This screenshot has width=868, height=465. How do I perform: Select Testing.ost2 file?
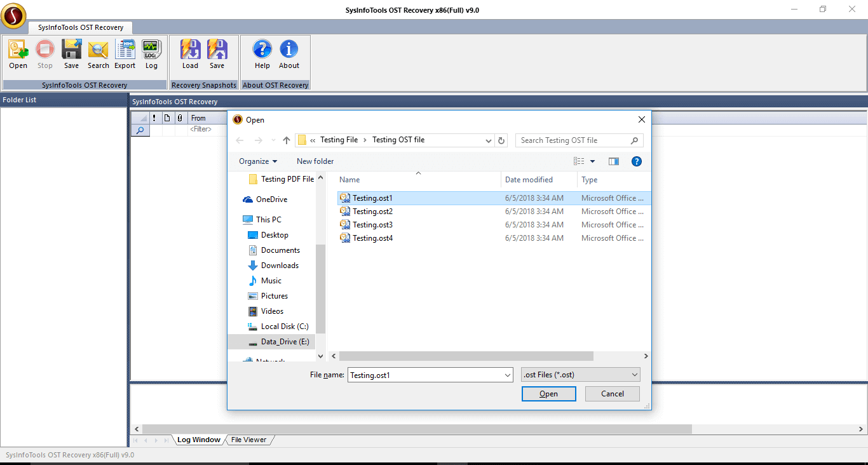coord(494,212)
